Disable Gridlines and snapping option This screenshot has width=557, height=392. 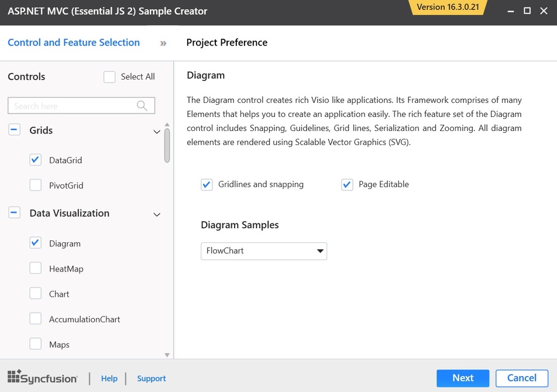pos(207,184)
